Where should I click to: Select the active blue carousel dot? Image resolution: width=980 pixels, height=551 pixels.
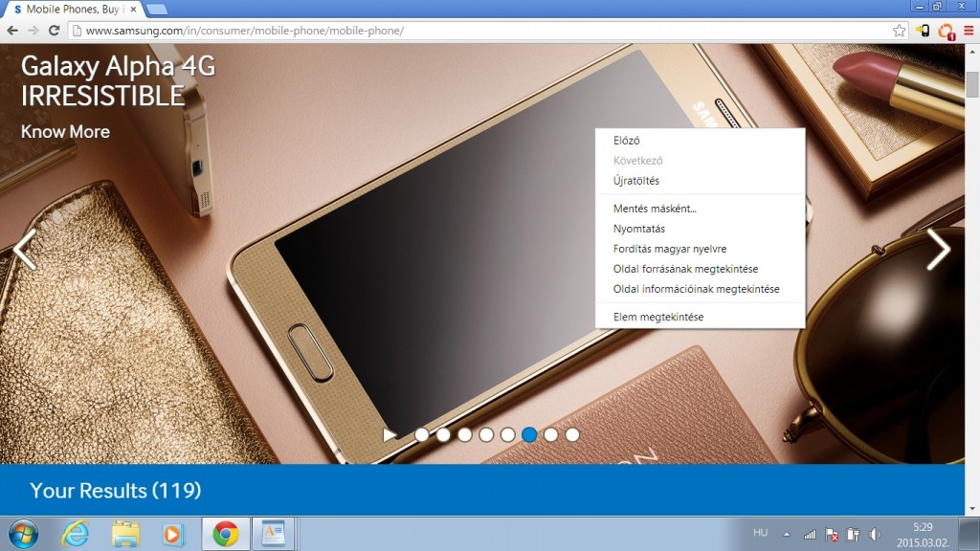pos(529,435)
